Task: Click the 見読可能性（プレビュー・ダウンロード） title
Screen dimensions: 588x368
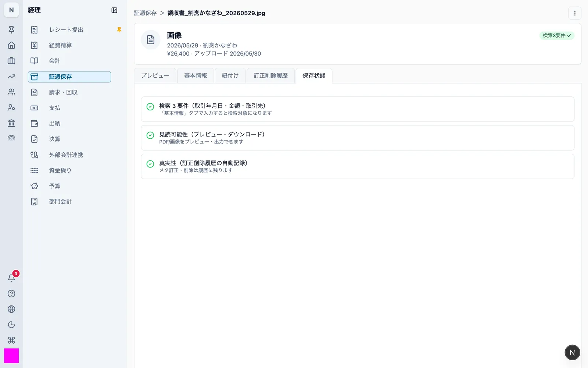Action: point(212,134)
